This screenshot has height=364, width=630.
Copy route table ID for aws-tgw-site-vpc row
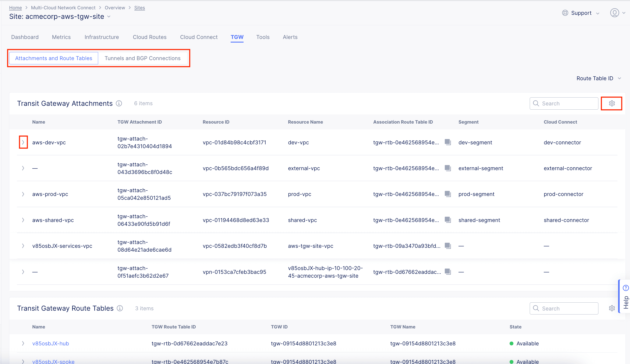pos(448,246)
